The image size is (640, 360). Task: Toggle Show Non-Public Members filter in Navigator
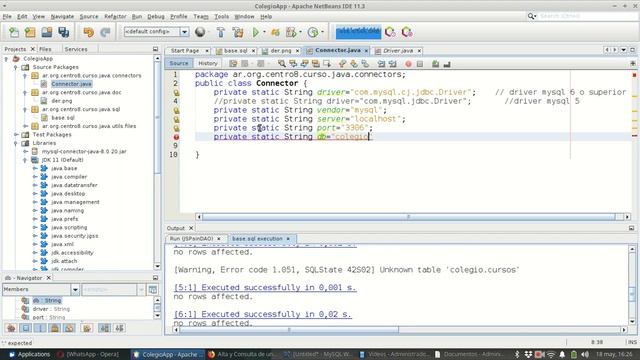coord(55,328)
